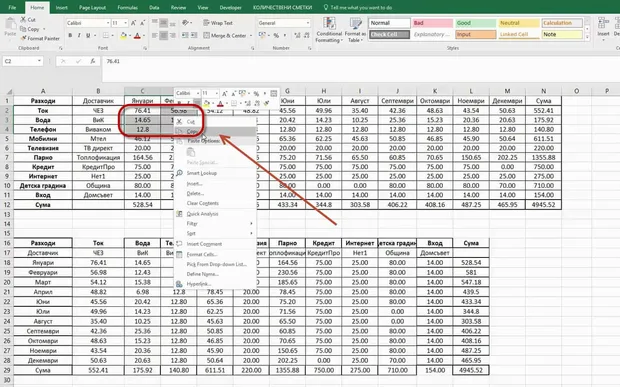The image size is (620, 387).
Task: Click the ribbon Decrease Decimal icon
Action: [306, 36]
